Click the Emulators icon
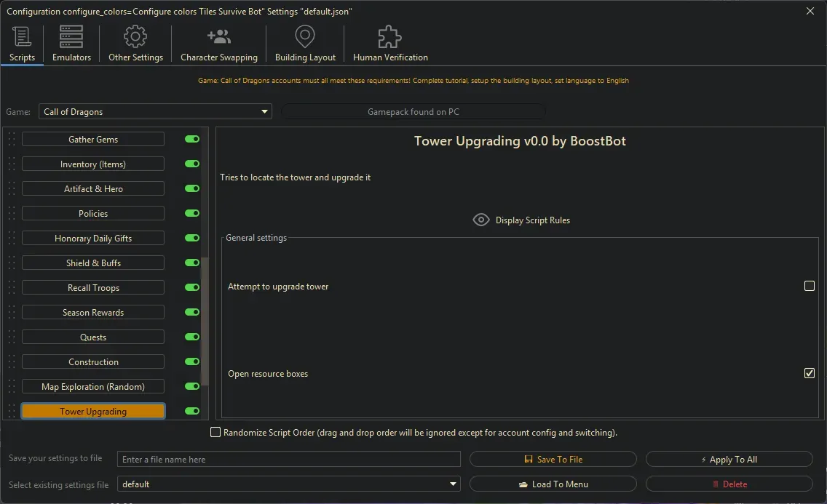The width and height of the screenshot is (827, 504). (71, 35)
